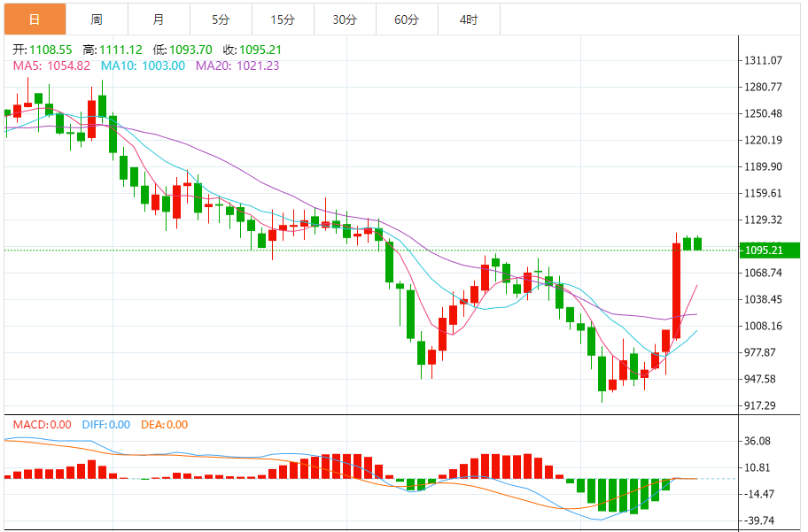Switch to the 月 monthly tab
The image size is (808, 532).
[159, 19]
